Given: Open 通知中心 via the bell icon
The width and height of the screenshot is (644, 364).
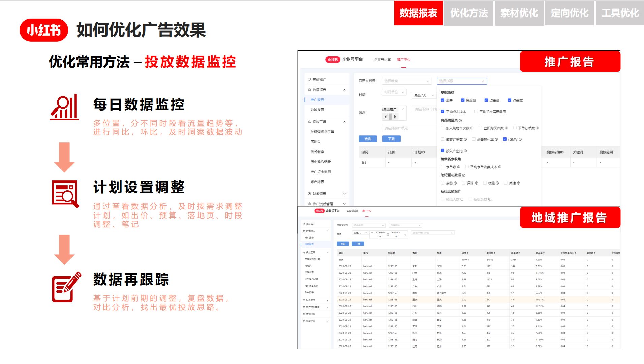Looking at the screenshot, I should 304,314.
